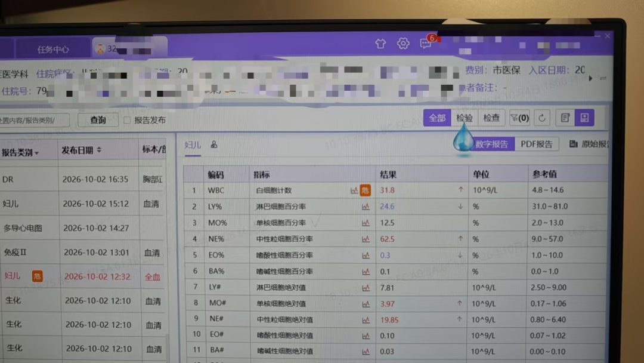
Task: Open trend chart for EO# row
Action: (366, 336)
